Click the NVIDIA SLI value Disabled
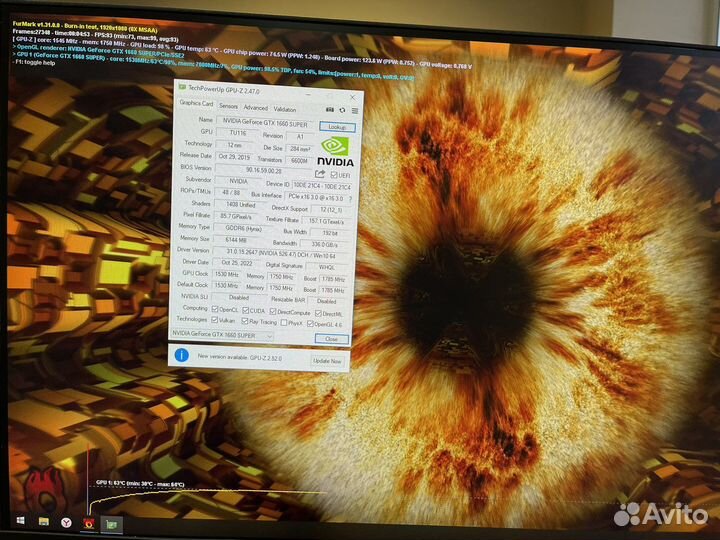This screenshot has width=720, height=540. click(x=238, y=298)
